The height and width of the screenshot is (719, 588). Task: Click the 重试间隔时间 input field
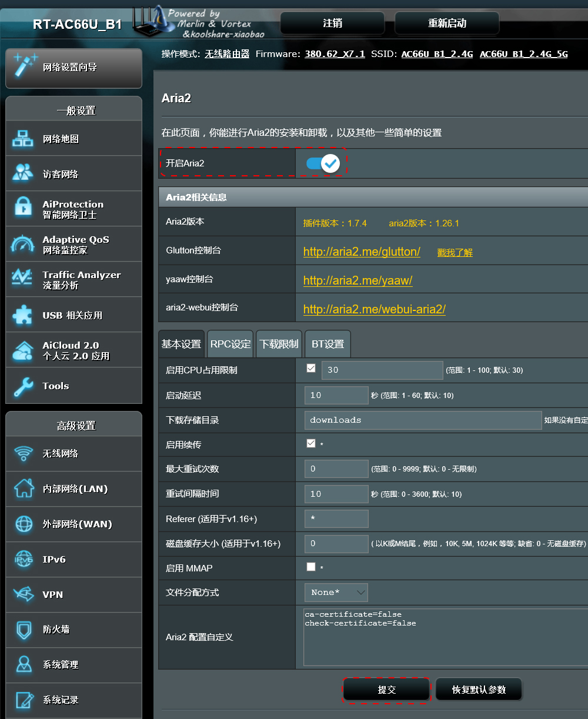point(336,494)
